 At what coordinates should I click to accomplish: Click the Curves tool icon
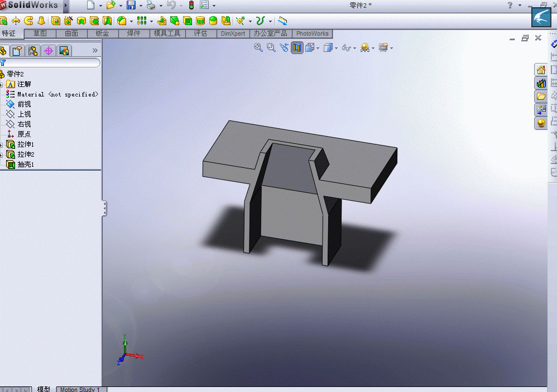pos(261,21)
